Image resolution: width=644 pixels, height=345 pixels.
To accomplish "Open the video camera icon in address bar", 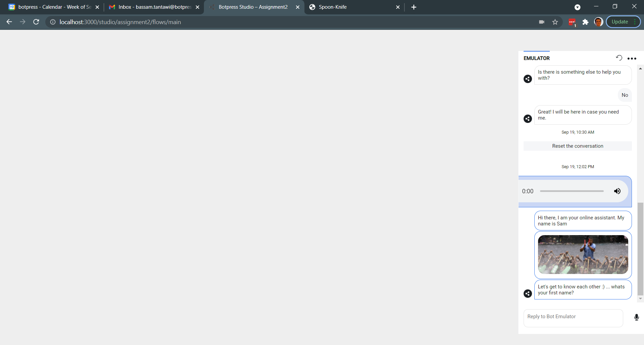I will point(542,22).
